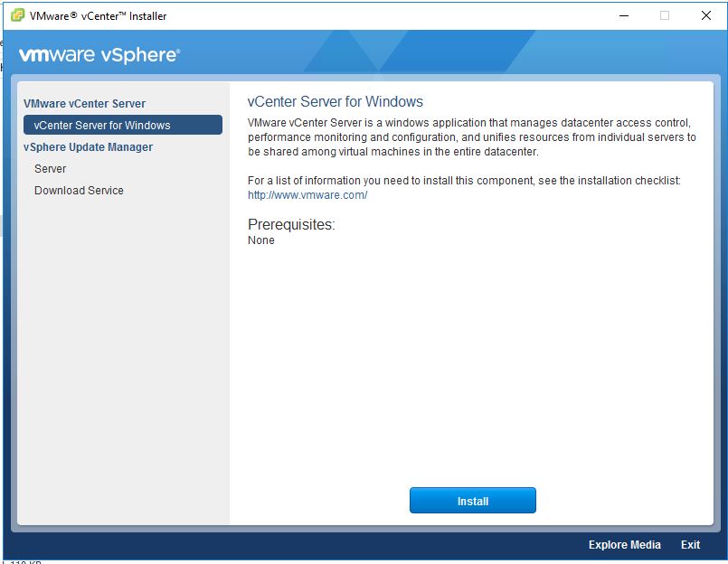Click the VMware vCenter Installer title bar icon

click(x=17, y=15)
